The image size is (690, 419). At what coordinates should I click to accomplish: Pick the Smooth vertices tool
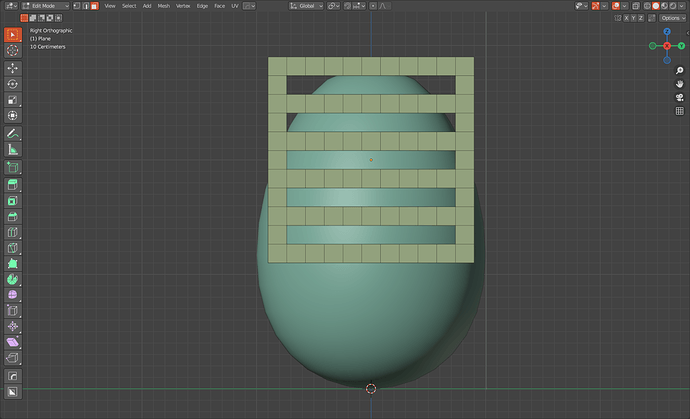pyautogui.click(x=13, y=295)
